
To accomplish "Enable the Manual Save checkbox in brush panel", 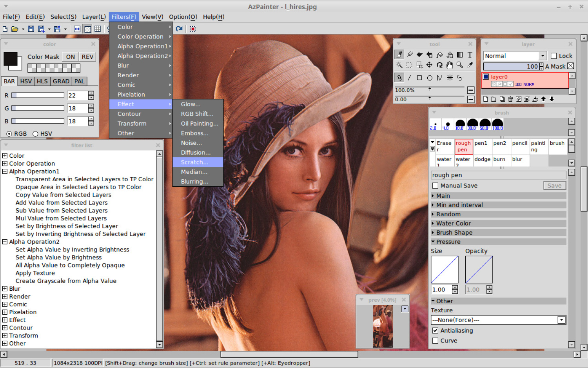I will tap(435, 186).
